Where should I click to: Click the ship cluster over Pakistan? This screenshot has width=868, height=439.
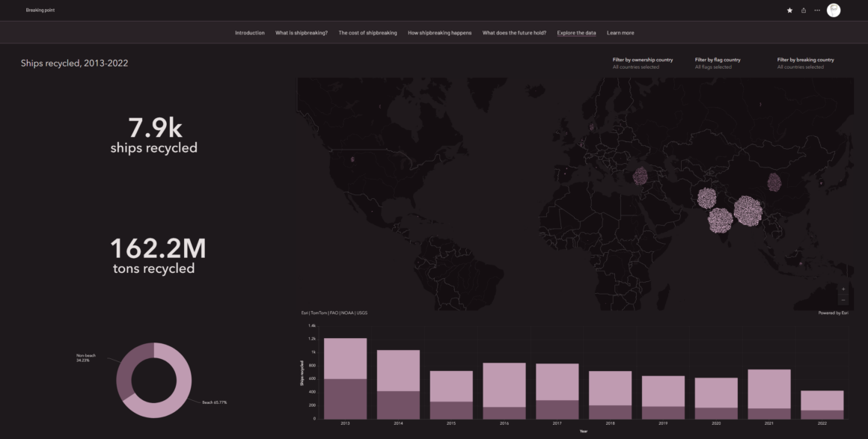pyautogui.click(x=706, y=198)
